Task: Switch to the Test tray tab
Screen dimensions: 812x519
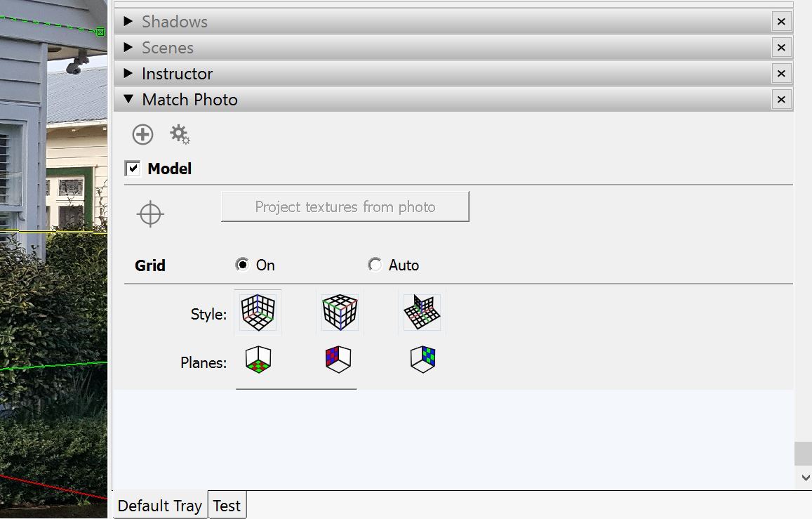Action: tap(227, 506)
